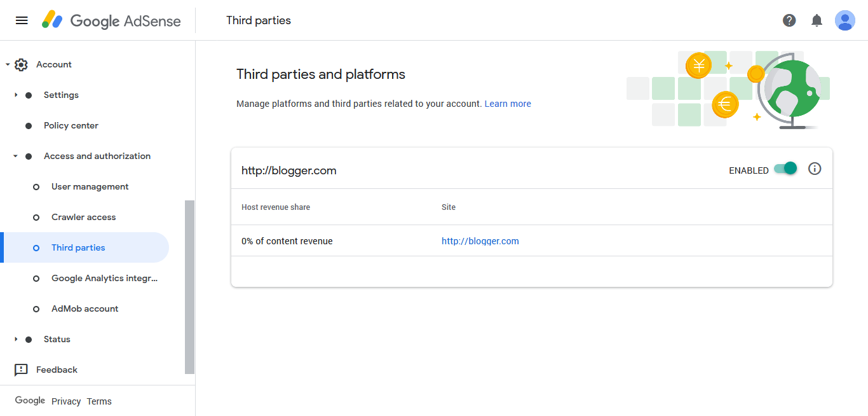Go to Policy center

click(x=71, y=125)
